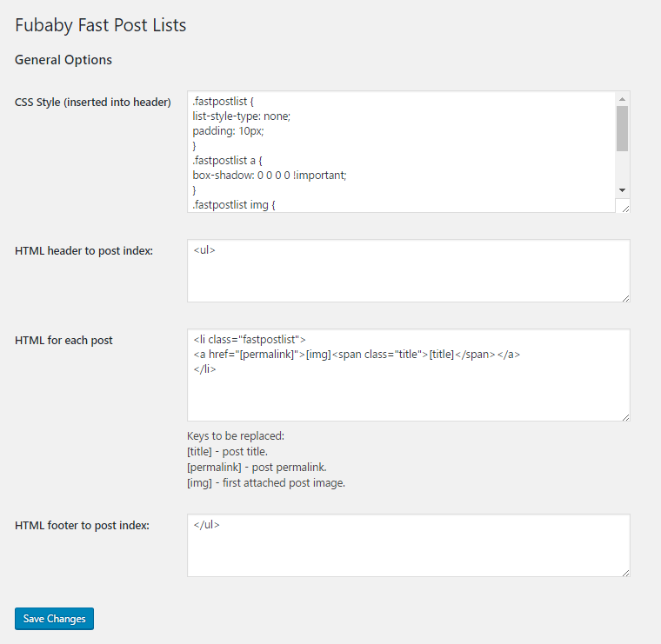This screenshot has height=644, width=661.
Task: Click the "[permalink] - post permalink." help text
Action: coord(257,467)
